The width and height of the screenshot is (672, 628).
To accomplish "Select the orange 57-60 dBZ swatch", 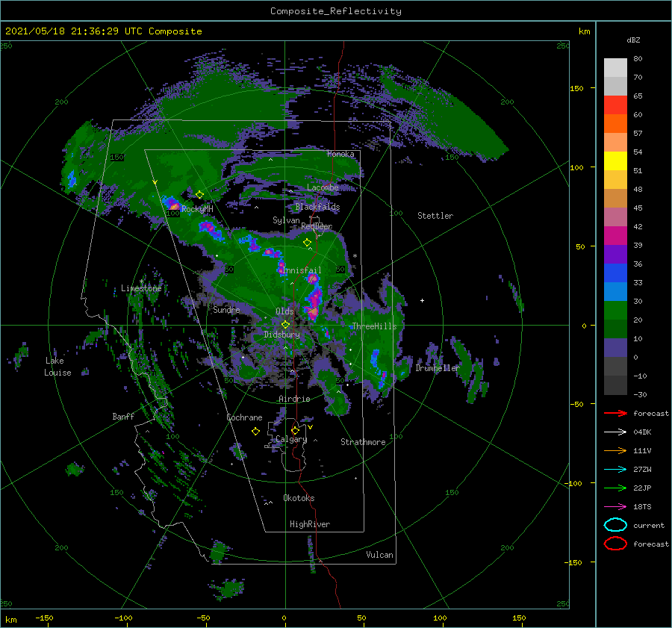I will (x=615, y=123).
